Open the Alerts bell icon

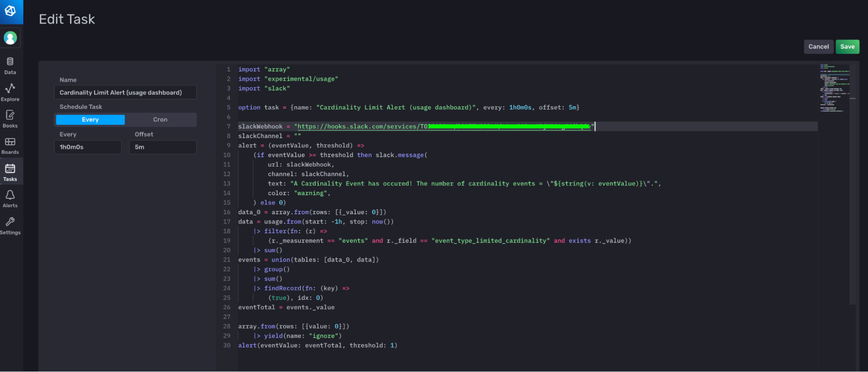(10, 195)
